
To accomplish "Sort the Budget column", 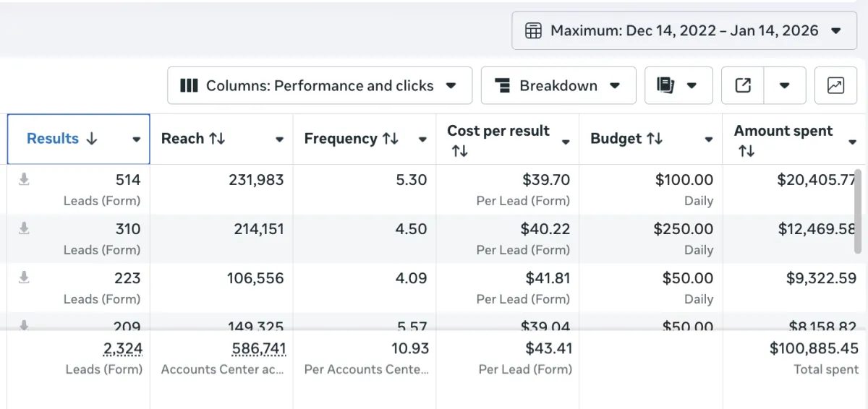I will tap(655, 139).
